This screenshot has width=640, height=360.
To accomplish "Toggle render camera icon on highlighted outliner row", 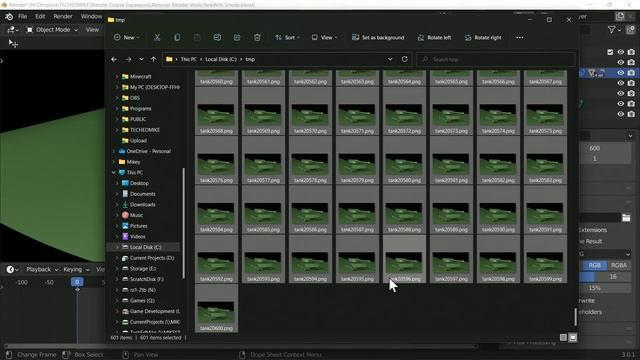I will (631, 73).
